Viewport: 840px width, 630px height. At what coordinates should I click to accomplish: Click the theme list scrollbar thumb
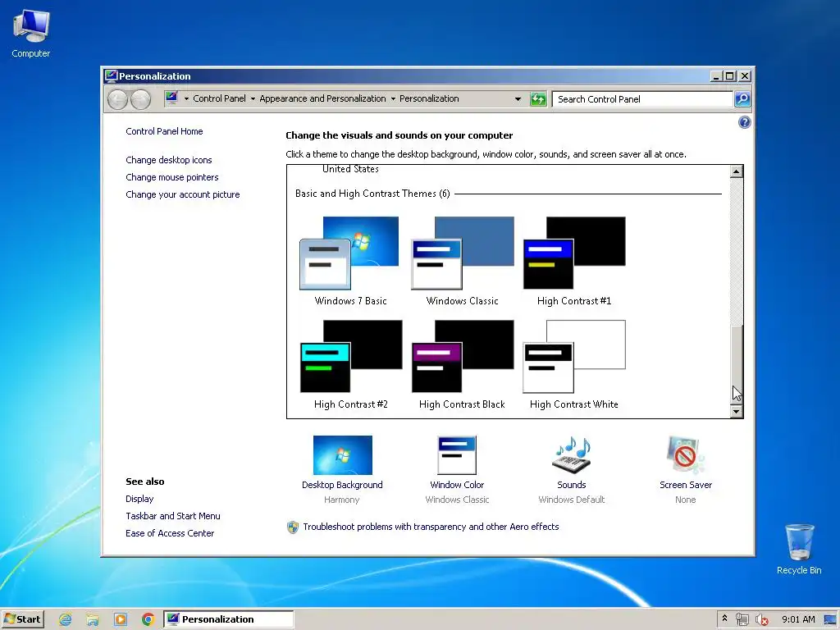pyautogui.click(x=737, y=365)
